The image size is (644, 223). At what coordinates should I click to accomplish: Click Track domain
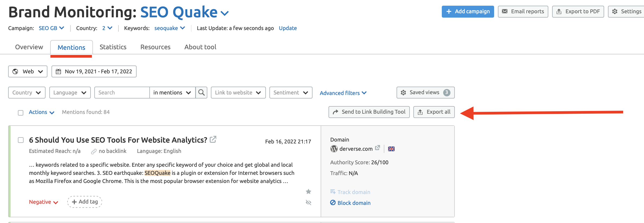coord(350,192)
